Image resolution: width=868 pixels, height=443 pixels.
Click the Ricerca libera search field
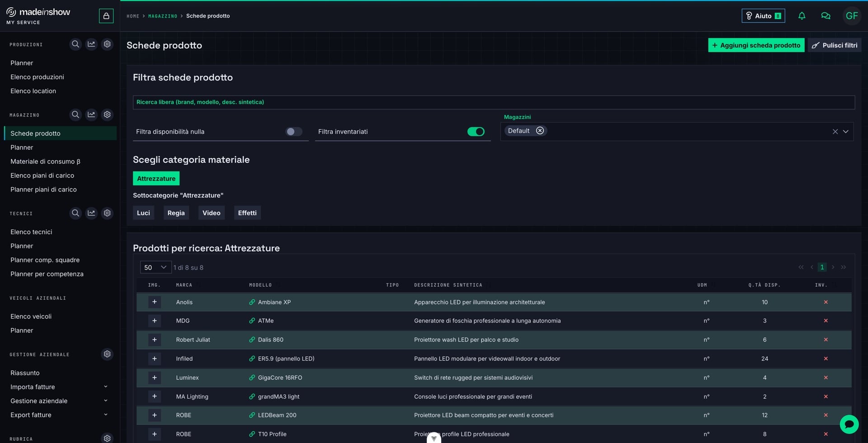coord(494,102)
